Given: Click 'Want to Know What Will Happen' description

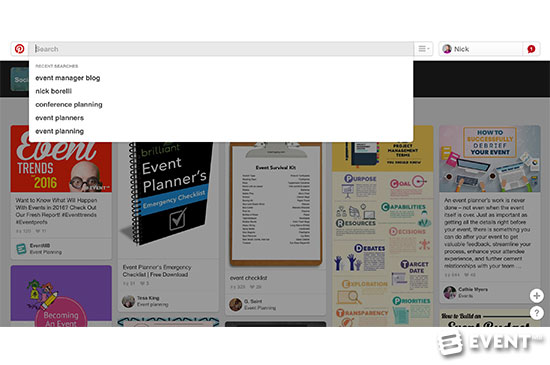Looking at the screenshot, I should click(56, 211).
